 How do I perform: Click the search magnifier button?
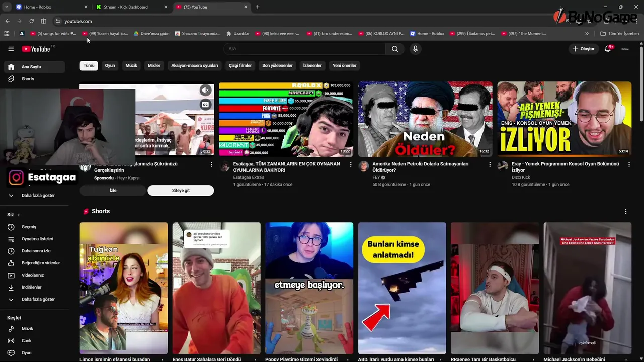pos(395,49)
